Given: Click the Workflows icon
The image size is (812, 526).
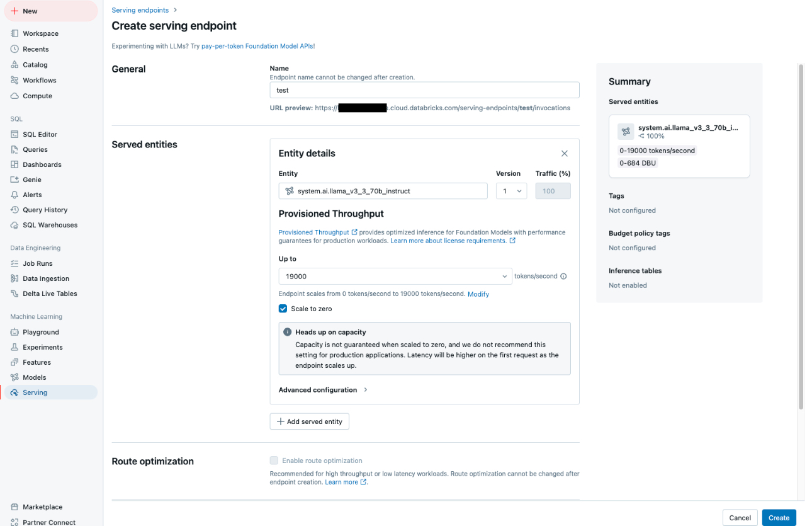Looking at the screenshot, I should coord(14,81).
